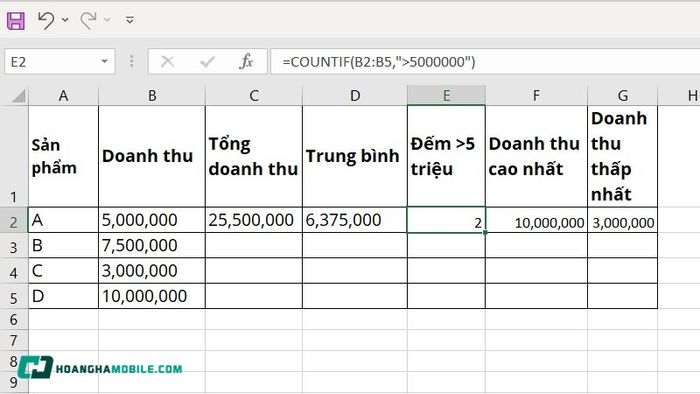Open the Name Box dropdown arrow
The width and height of the screenshot is (700, 394).
click(x=104, y=62)
